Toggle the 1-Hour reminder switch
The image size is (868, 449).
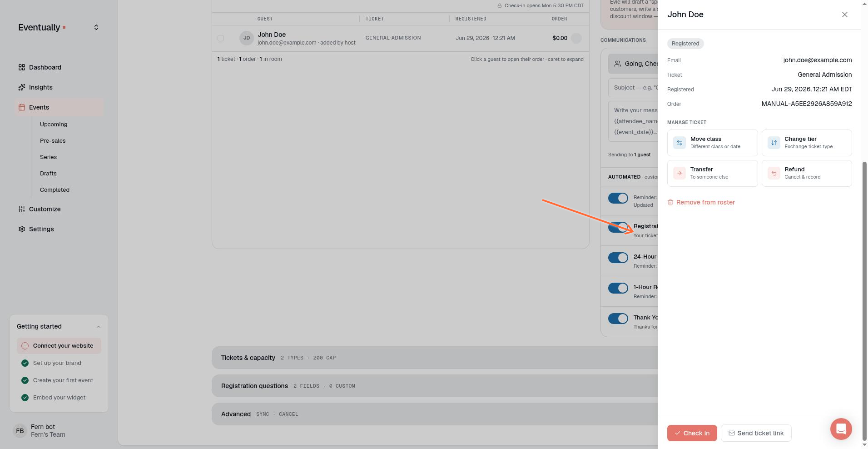click(618, 288)
